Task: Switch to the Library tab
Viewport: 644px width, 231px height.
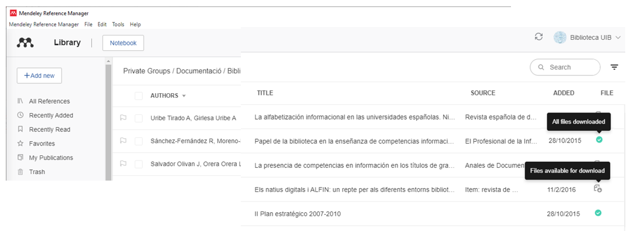Action: click(x=67, y=43)
